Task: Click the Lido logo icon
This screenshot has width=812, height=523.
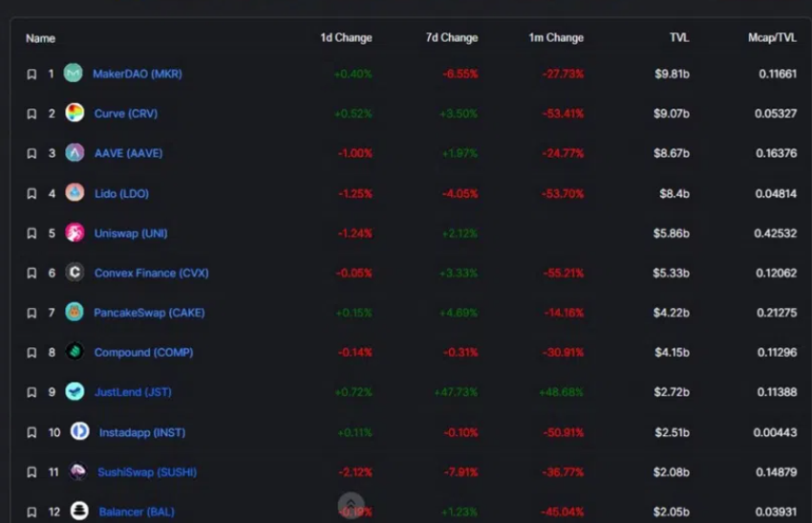Action: [x=75, y=192]
